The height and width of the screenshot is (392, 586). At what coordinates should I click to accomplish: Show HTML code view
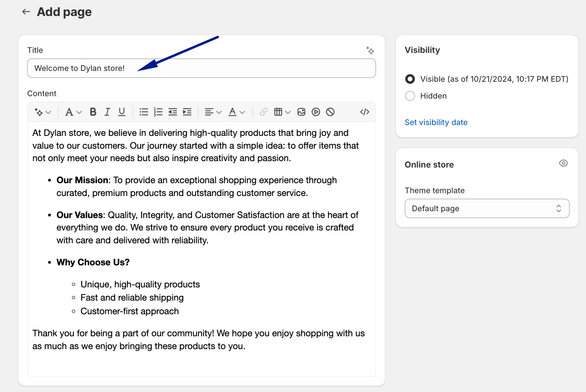tap(365, 112)
